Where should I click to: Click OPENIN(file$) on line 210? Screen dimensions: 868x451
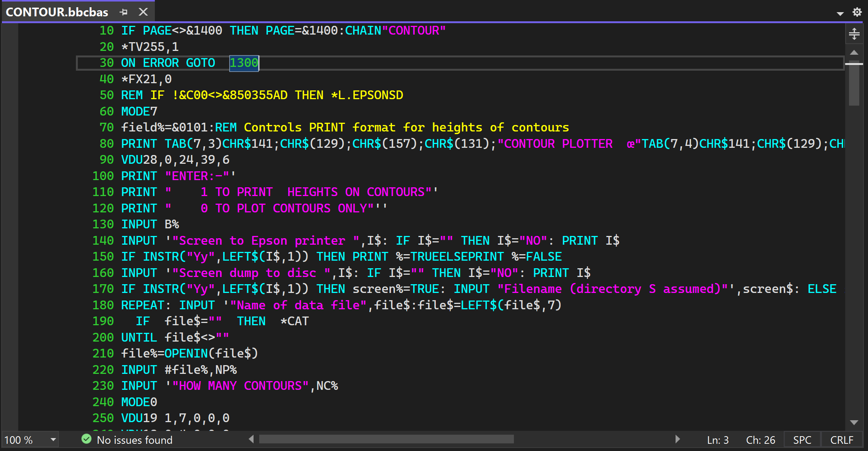pyautogui.click(x=211, y=353)
